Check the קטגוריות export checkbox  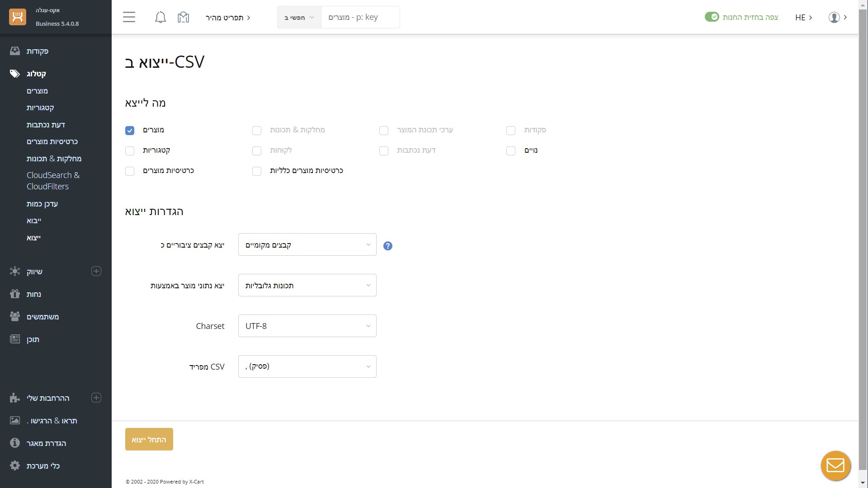point(130,151)
